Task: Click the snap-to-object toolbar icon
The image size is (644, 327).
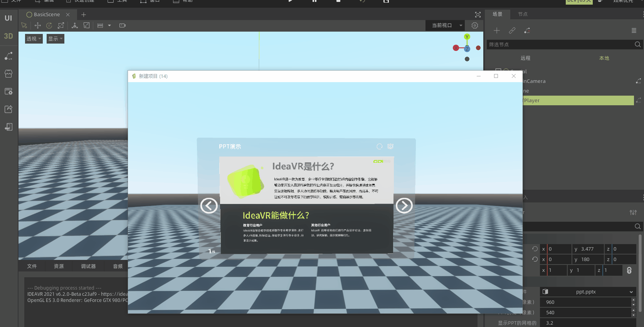Action: [87, 25]
